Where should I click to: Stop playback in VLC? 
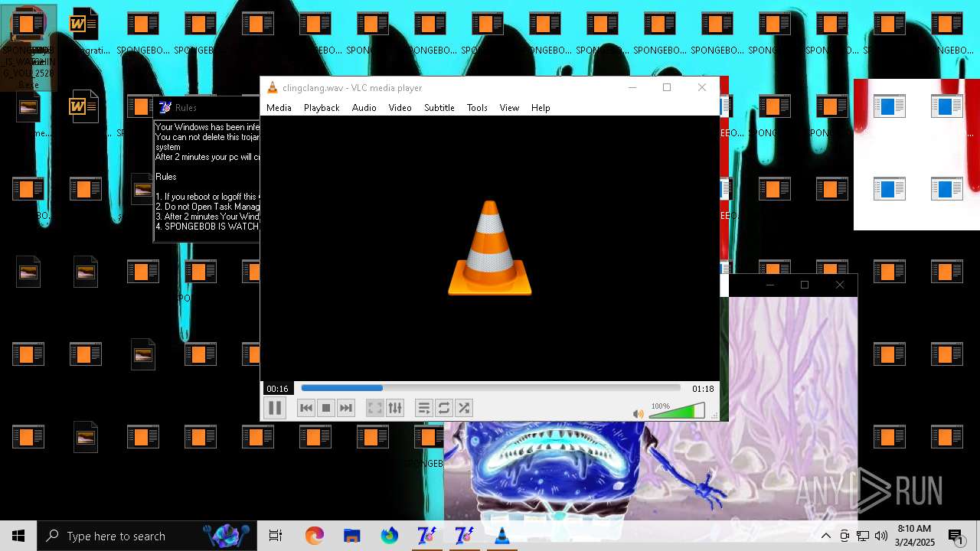[326, 408]
